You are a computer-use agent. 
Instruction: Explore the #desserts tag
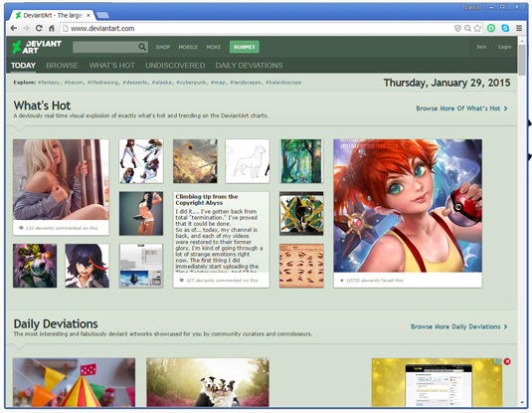click(x=135, y=83)
